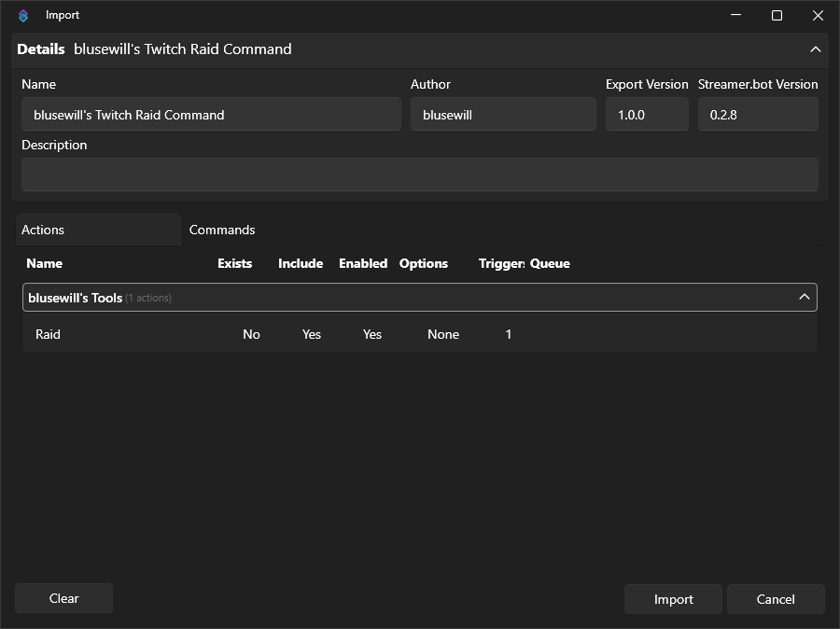Maximize the Import window

[x=777, y=16]
